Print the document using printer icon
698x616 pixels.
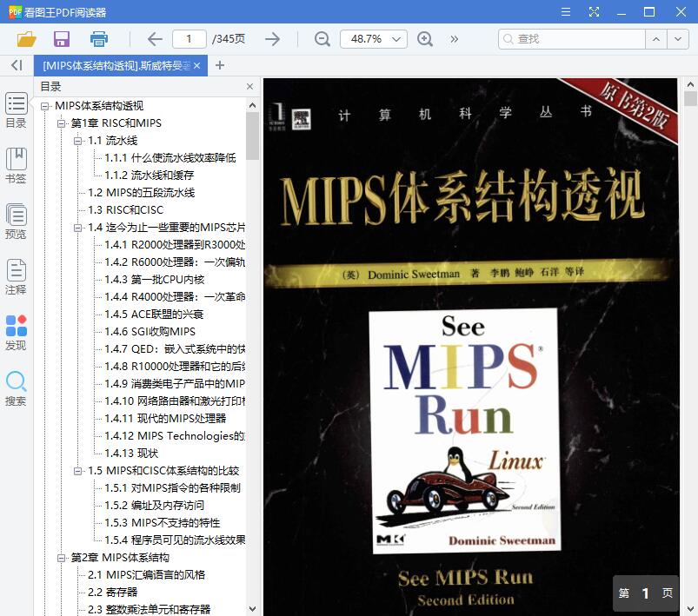point(99,39)
